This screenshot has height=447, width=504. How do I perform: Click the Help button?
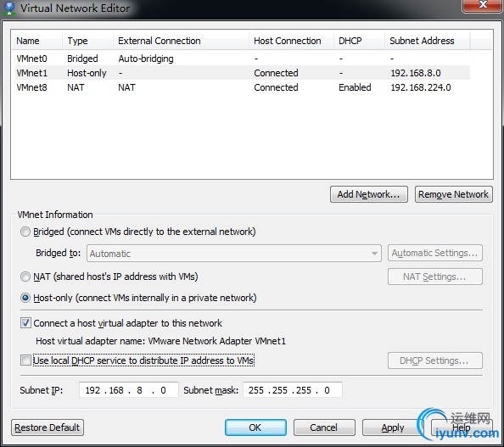coord(462,427)
